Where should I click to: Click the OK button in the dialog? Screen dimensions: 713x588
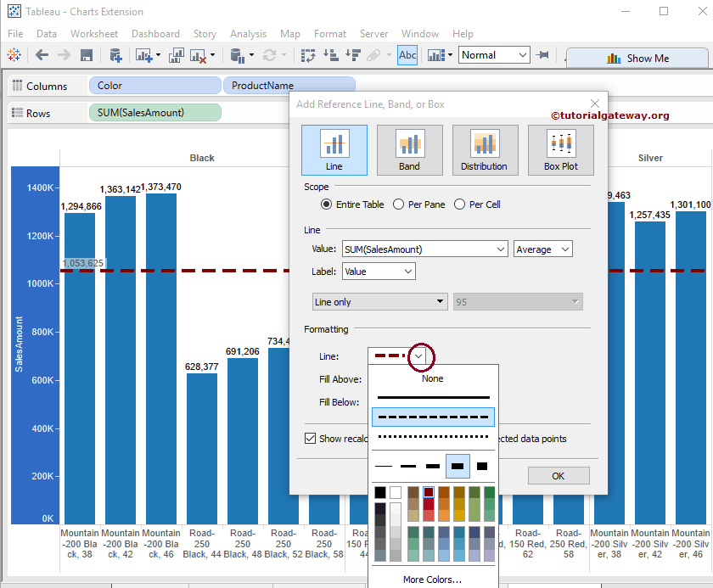(x=559, y=476)
